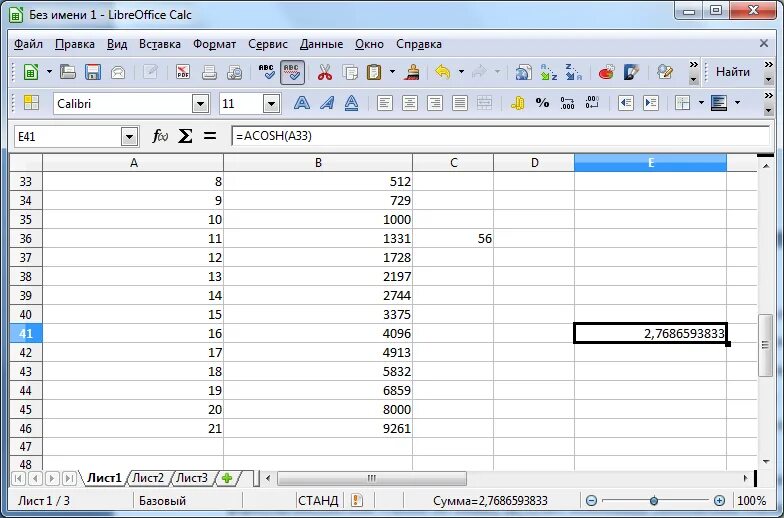Click the Print icon

pyautogui.click(x=209, y=72)
